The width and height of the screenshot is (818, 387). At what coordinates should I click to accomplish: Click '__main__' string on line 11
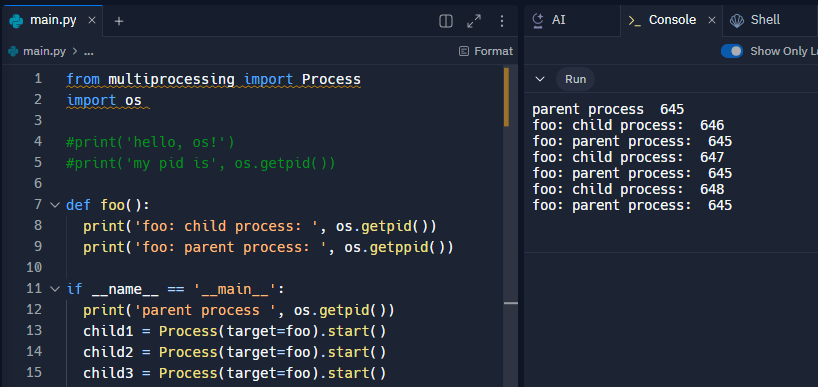click(235, 289)
